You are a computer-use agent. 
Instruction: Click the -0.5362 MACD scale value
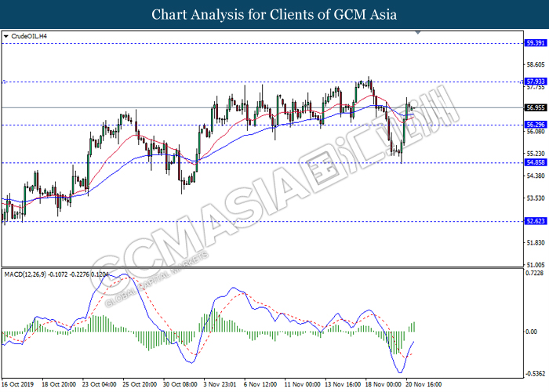pyautogui.click(x=536, y=373)
